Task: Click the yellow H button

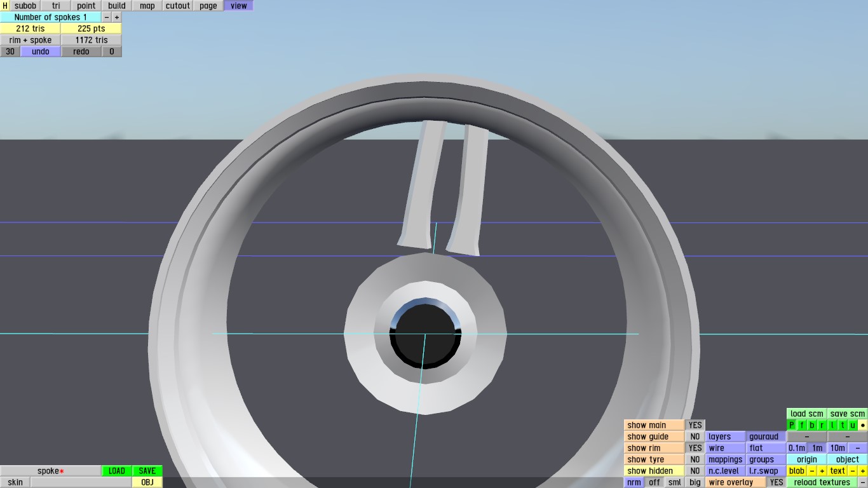Action: pos(5,6)
